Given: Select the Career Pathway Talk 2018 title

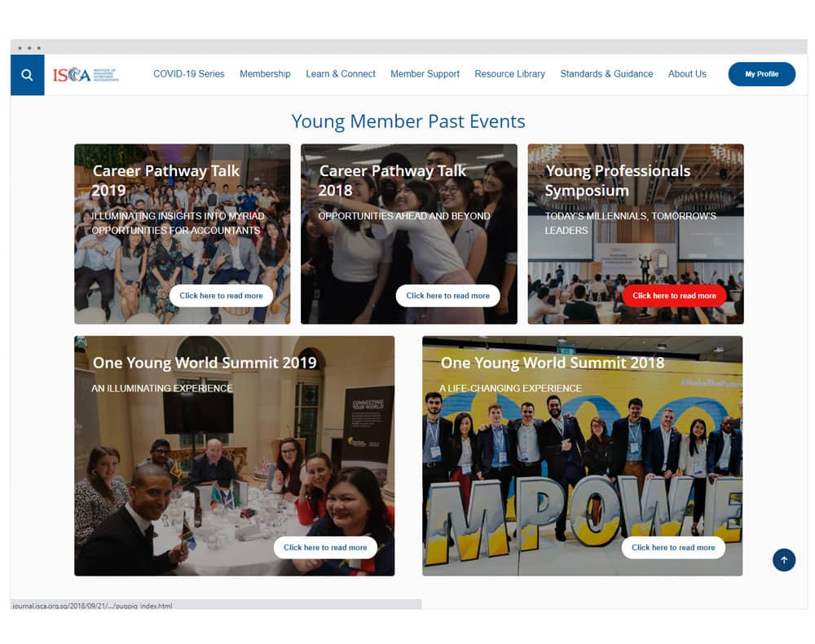Looking at the screenshot, I should [x=393, y=180].
